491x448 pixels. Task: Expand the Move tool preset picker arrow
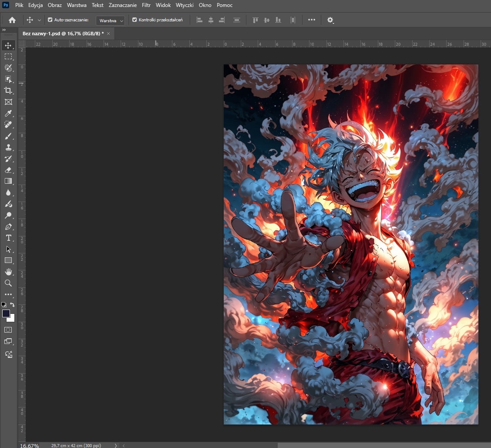[39, 20]
